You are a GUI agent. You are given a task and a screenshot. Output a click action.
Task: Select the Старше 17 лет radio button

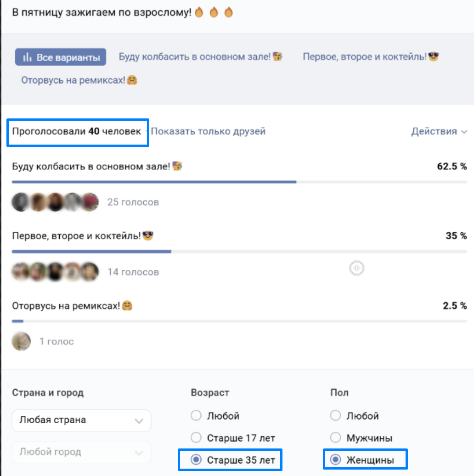tap(196, 437)
